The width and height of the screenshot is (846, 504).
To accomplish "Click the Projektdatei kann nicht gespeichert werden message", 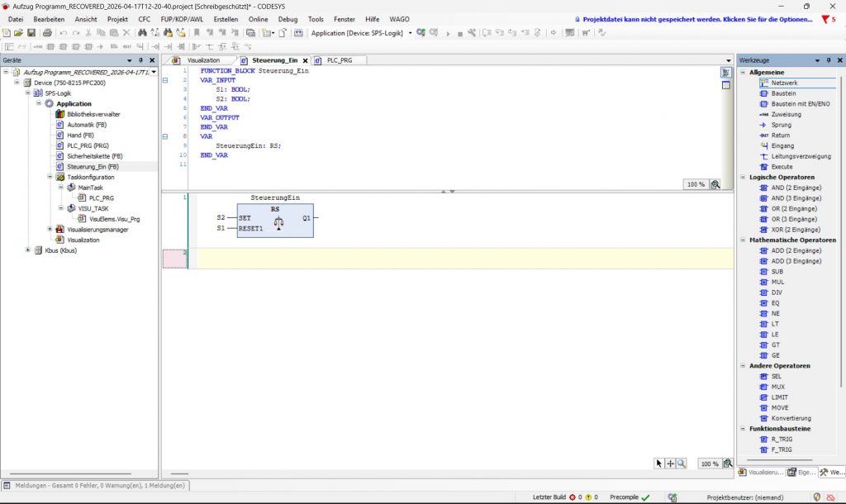I will [697, 20].
